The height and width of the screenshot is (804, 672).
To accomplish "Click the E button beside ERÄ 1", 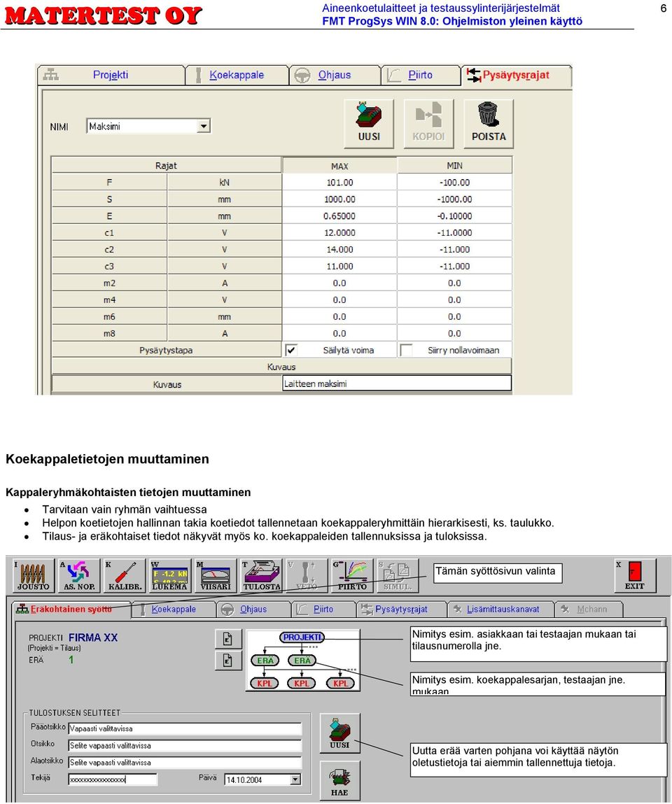I will [227, 661].
